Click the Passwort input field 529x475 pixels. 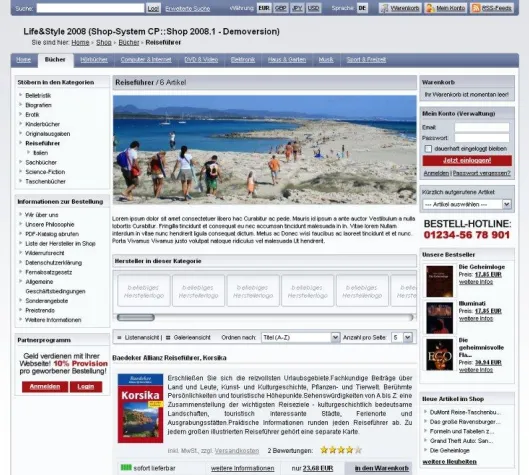coord(482,138)
